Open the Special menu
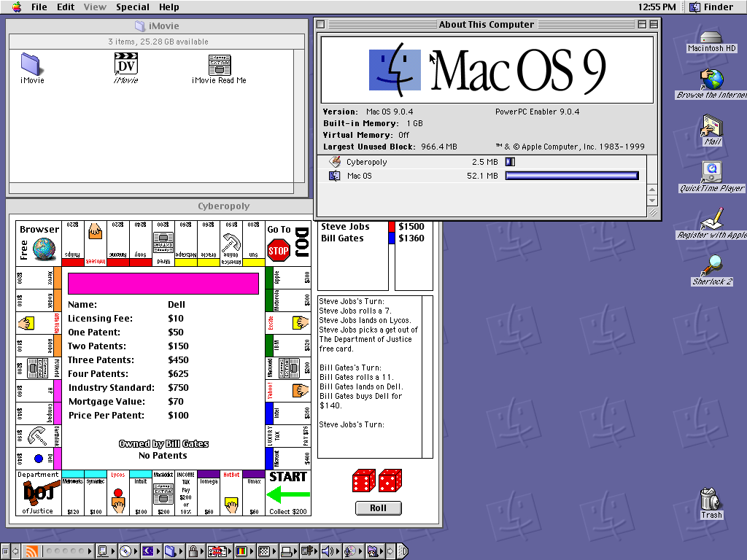This screenshot has height=560, width=747. click(133, 7)
